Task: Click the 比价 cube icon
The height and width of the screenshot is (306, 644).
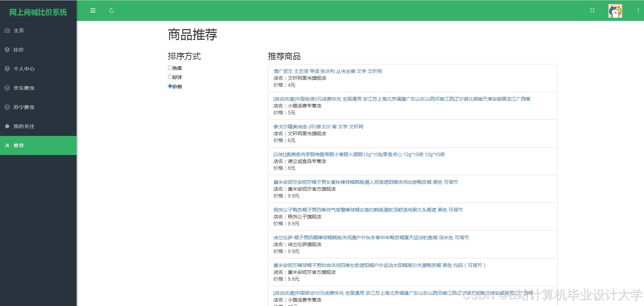Action: point(7,50)
